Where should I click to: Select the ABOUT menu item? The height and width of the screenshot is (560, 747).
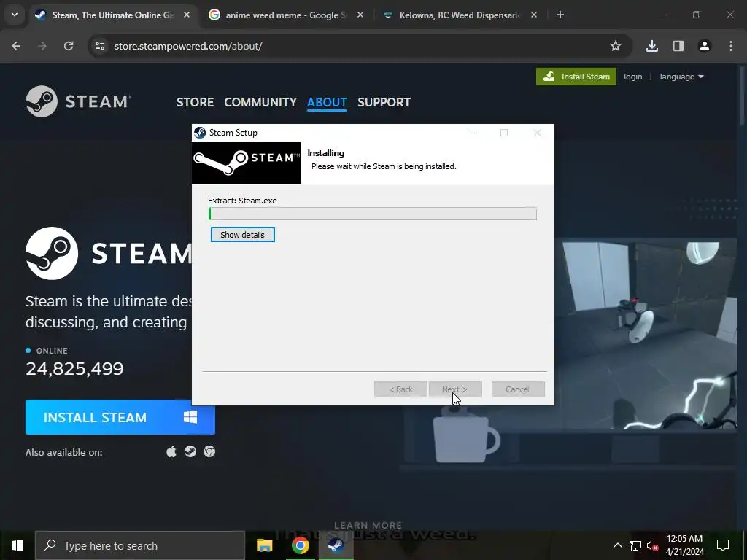[327, 102]
